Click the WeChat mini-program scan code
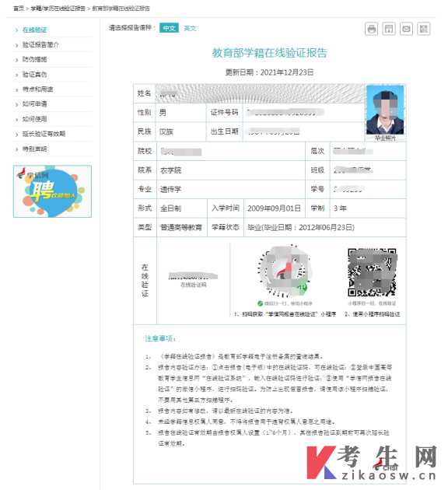The image size is (448, 490). 285,271
